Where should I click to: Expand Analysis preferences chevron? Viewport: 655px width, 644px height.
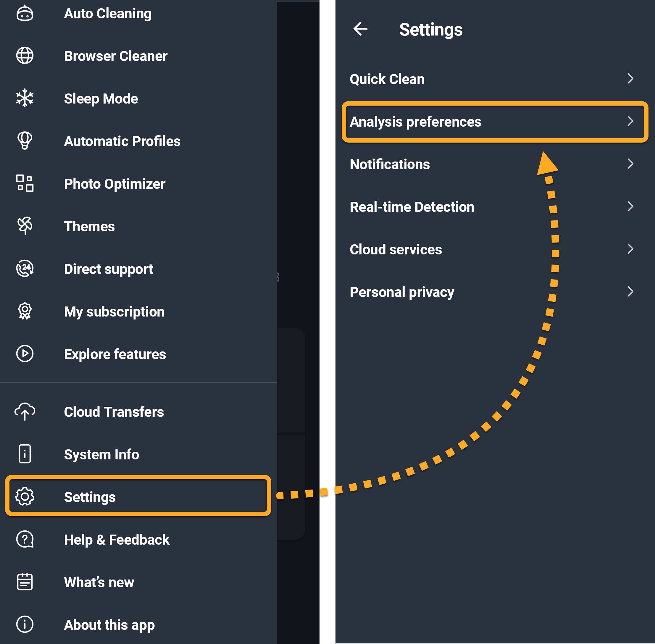[630, 121]
